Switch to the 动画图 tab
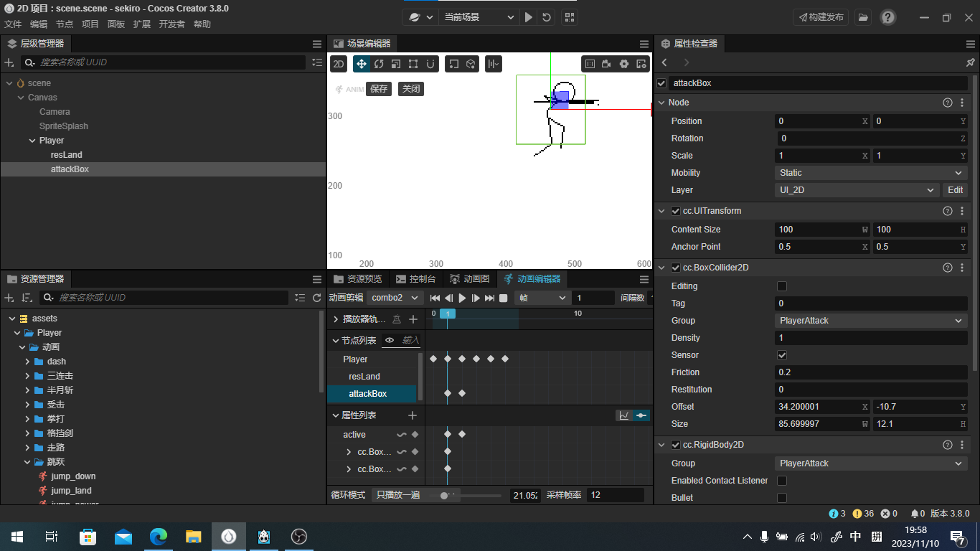Viewport: 980px width, 551px height. [x=469, y=279]
